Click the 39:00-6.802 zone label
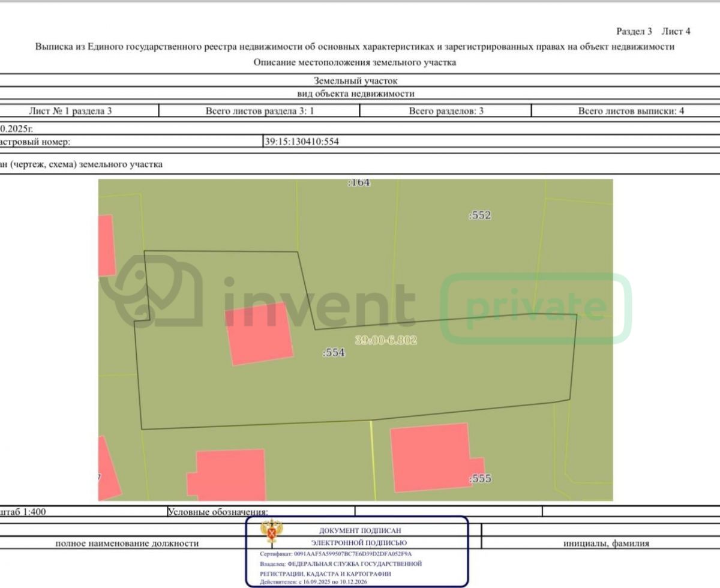 (386, 340)
